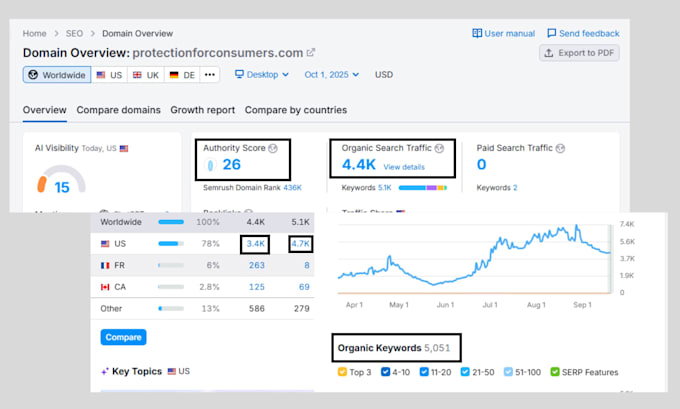Click the CA traffic value 125
This screenshot has height=409, width=680.
click(x=256, y=287)
